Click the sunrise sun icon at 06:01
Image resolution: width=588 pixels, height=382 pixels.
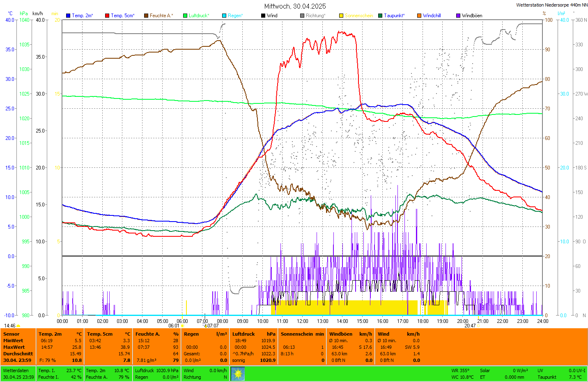(x=183, y=326)
